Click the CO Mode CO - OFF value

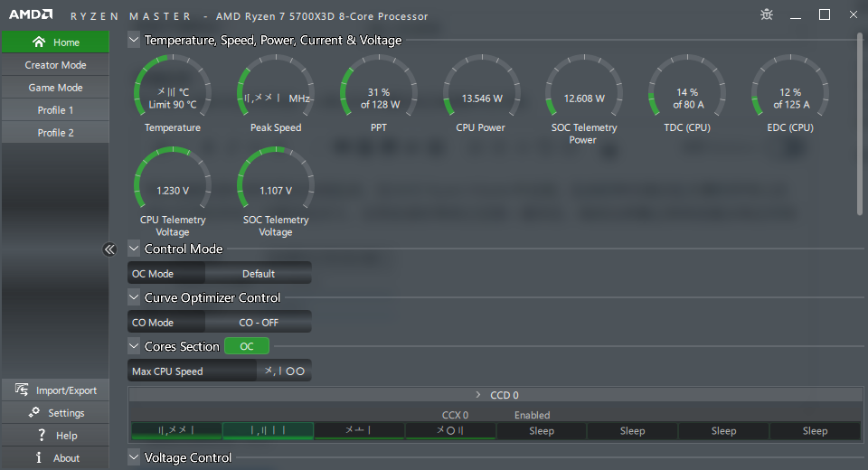tap(258, 322)
